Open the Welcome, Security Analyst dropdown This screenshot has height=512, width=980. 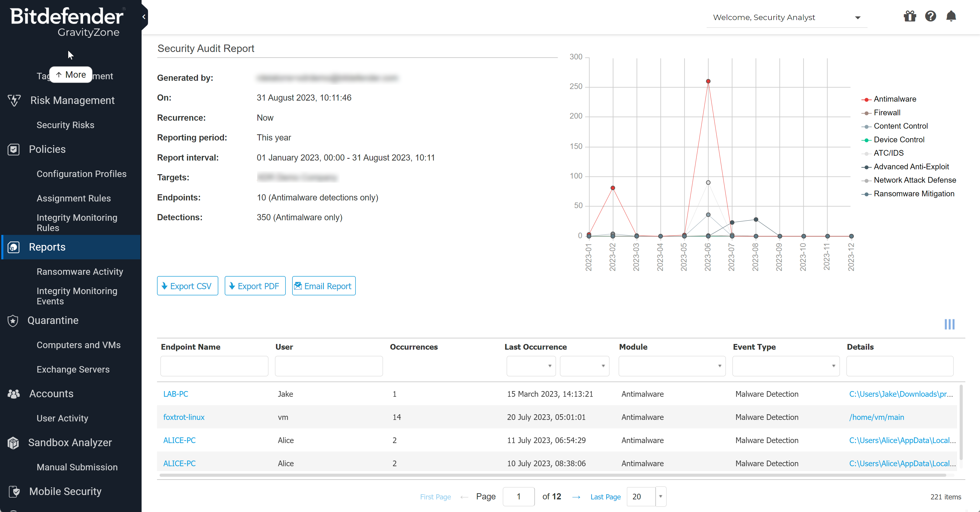[x=787, y=17]
